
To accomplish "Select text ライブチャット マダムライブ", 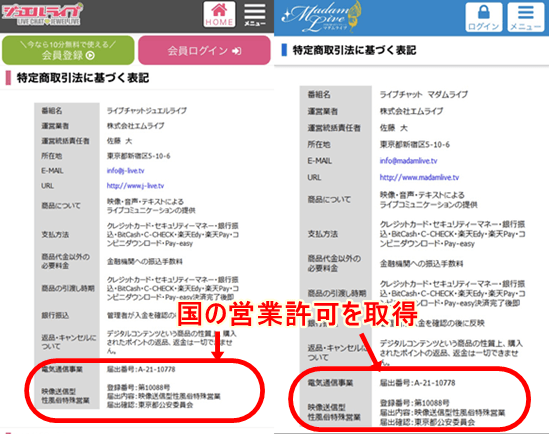I will (424, 94).
